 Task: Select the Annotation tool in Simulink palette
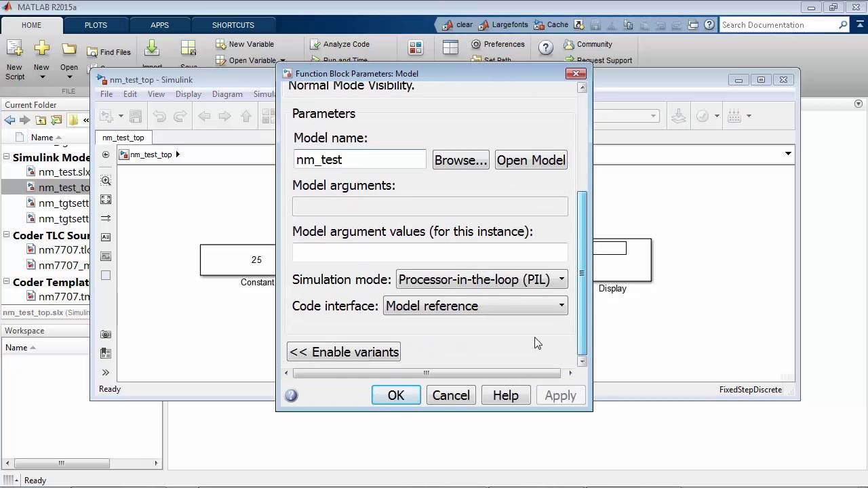[x=106, y=237]
